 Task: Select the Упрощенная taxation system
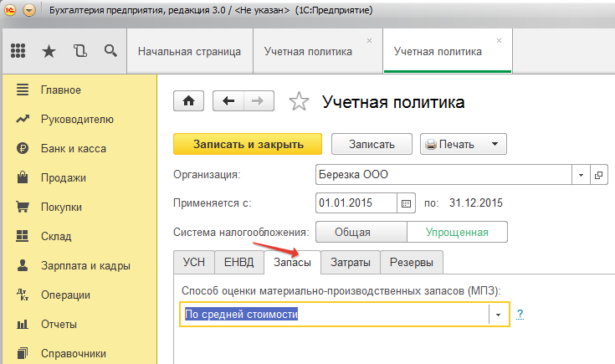(457, 232)
